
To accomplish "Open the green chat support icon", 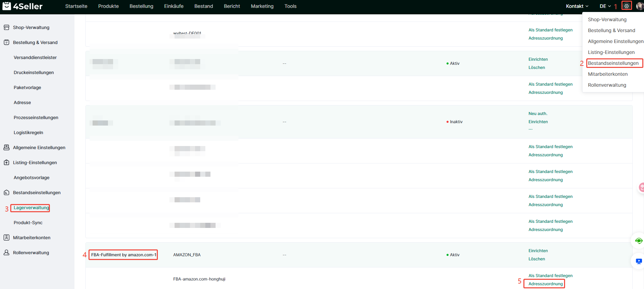I will (x=639, y=241).
